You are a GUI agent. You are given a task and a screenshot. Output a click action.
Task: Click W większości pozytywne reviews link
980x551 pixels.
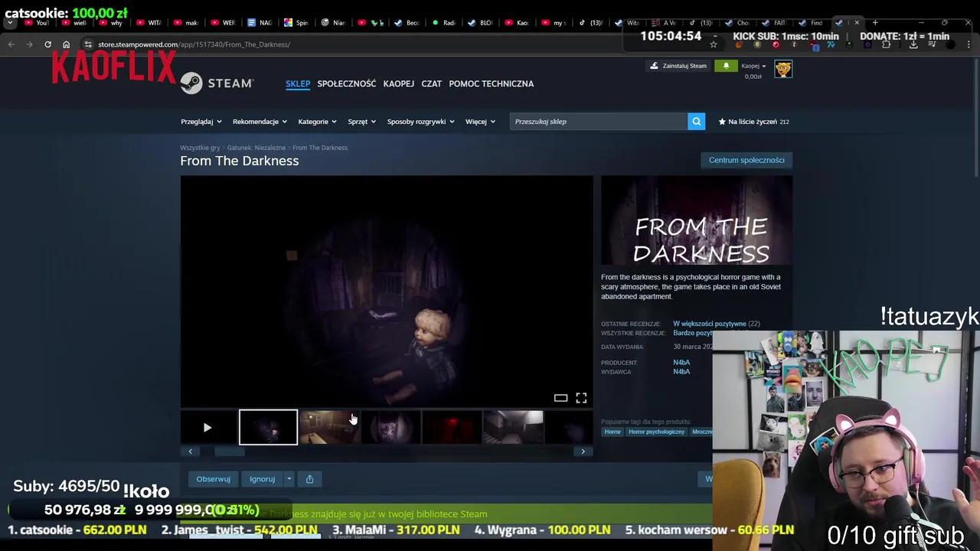[710, 324]
